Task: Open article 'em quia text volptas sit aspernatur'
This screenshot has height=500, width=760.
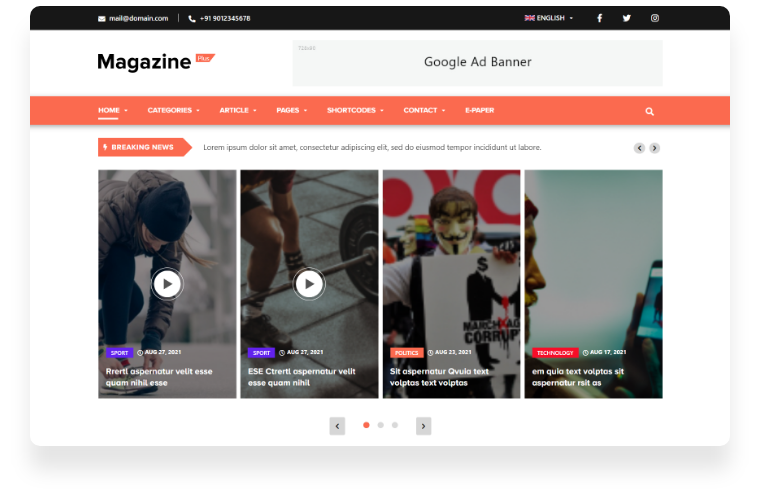Action: (x=578, y=377)
